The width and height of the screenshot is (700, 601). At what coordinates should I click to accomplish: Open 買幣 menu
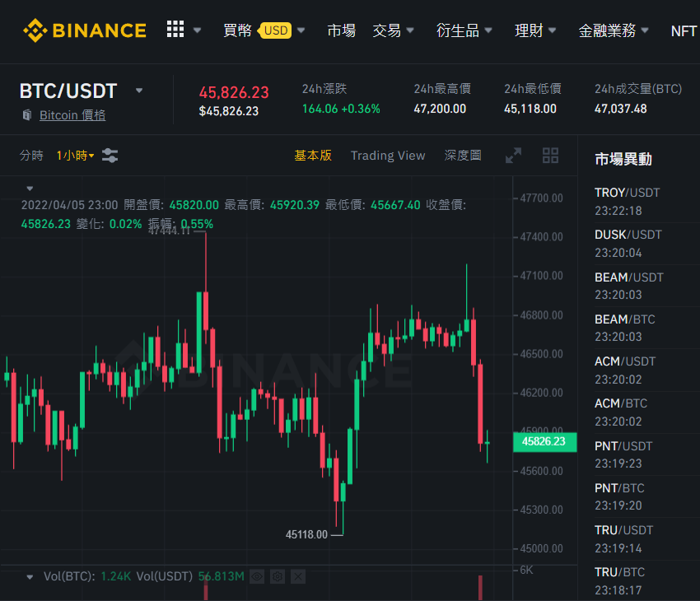coord(237,30)
